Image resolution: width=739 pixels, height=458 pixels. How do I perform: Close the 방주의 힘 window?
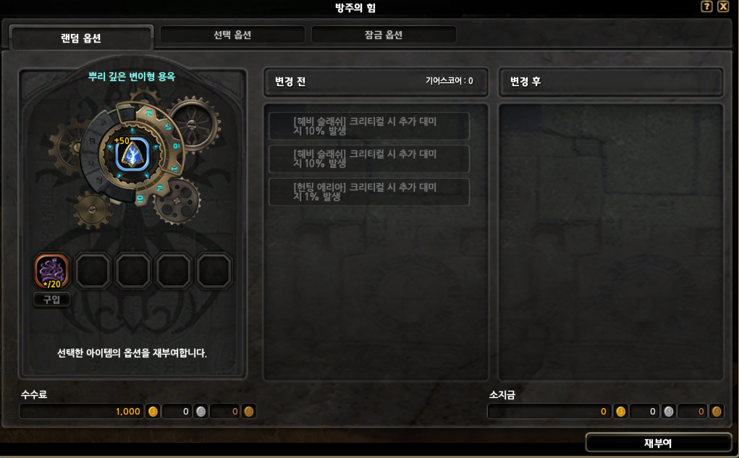pyautogui.click(x=723, y=6)
